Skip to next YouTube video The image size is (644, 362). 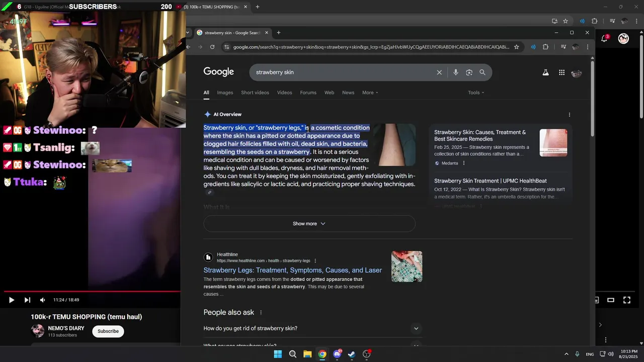tap(27, 300)
